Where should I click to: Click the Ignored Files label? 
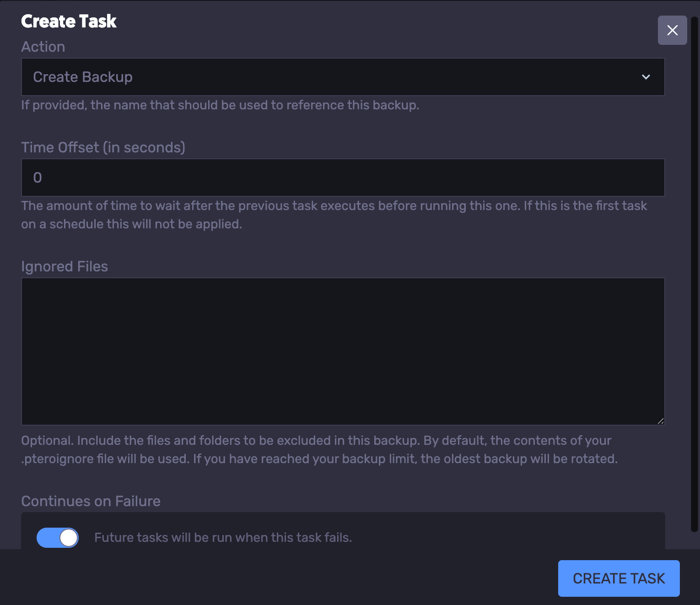[65, 266]
